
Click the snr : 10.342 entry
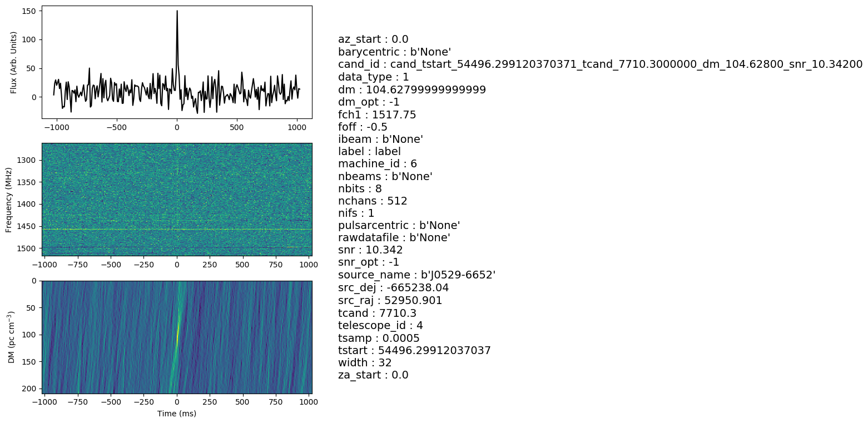click(x=370, y=250)
